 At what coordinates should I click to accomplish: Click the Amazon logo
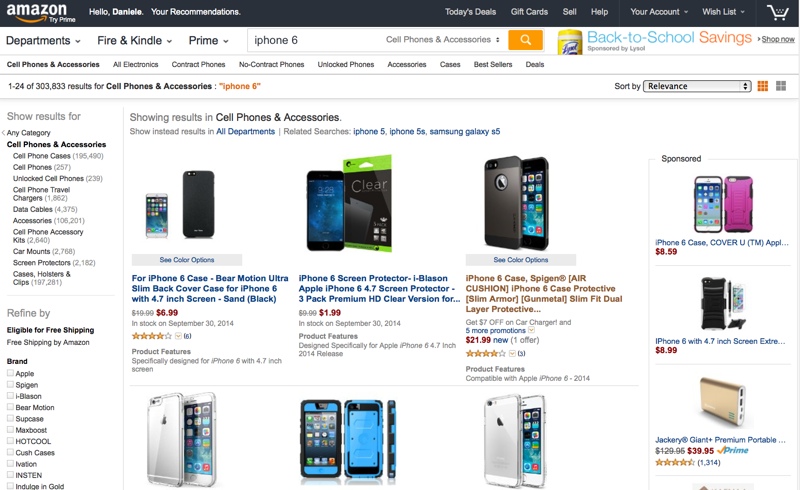pyautogui.click(x=37, y=12)
